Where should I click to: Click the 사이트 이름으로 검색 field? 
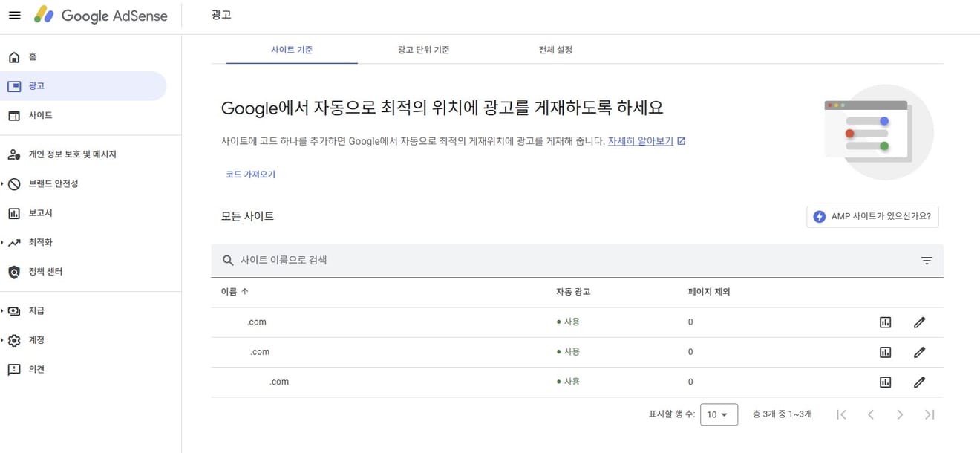[577, 261]
